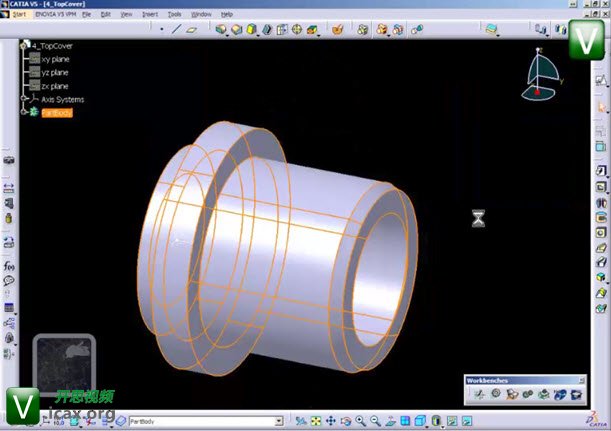
Task: Click the formula f(x) icon
Action: 9,267
